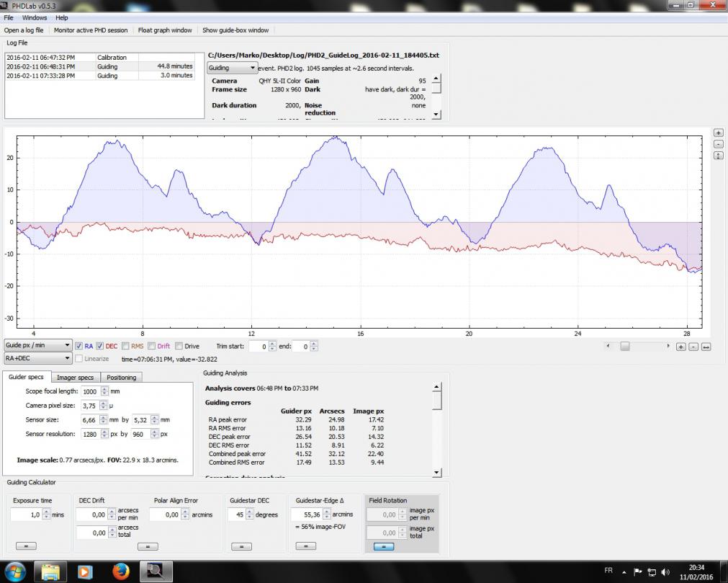Toggle the RA checkbox
This screenshot has width=728, height=583.
(x=79, y=346)
